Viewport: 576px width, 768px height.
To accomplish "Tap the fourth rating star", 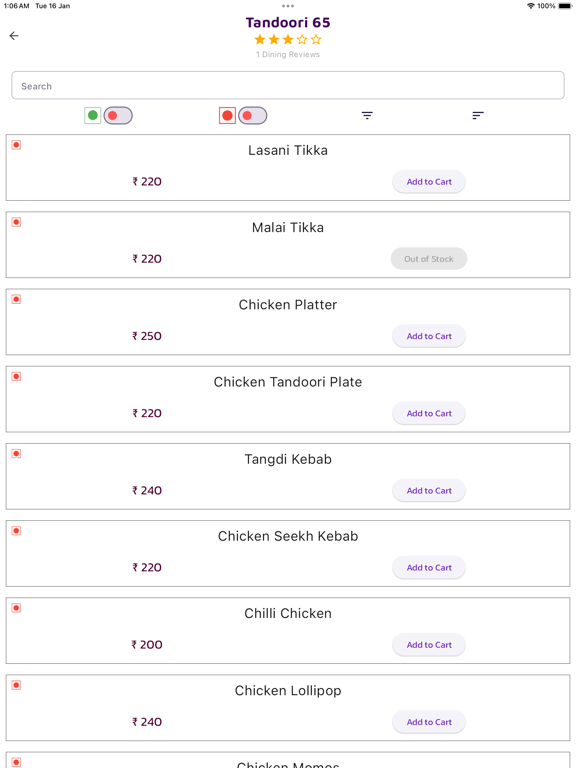I will coord(302,40).
